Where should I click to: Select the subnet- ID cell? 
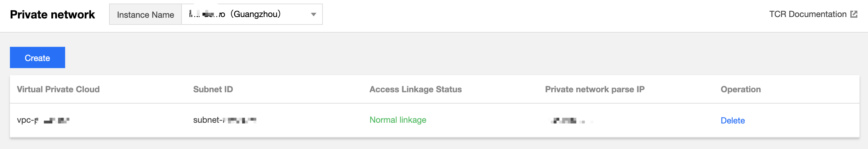[225, 120]
